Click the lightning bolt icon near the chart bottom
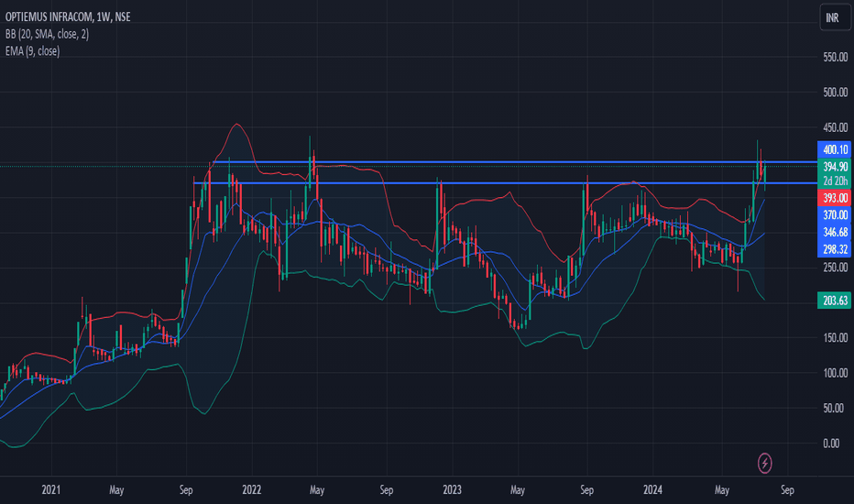This screenshot has height=504, width=854. tap(765, 463)
